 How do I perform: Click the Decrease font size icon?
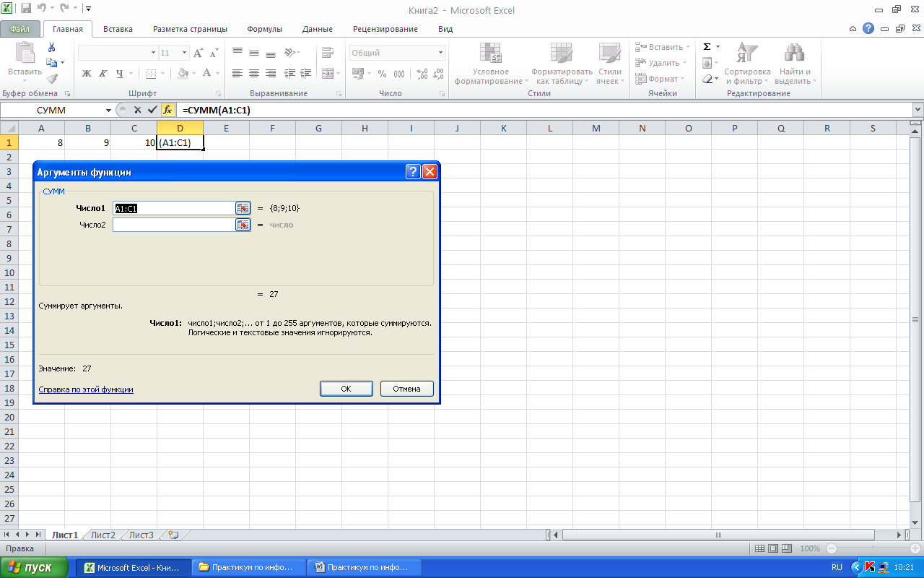(x=214, y=53)
